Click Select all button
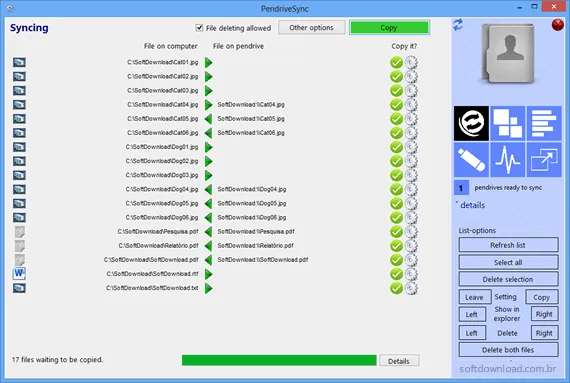Viewport: 570px width, 383px height. click(x=508, y=262)
